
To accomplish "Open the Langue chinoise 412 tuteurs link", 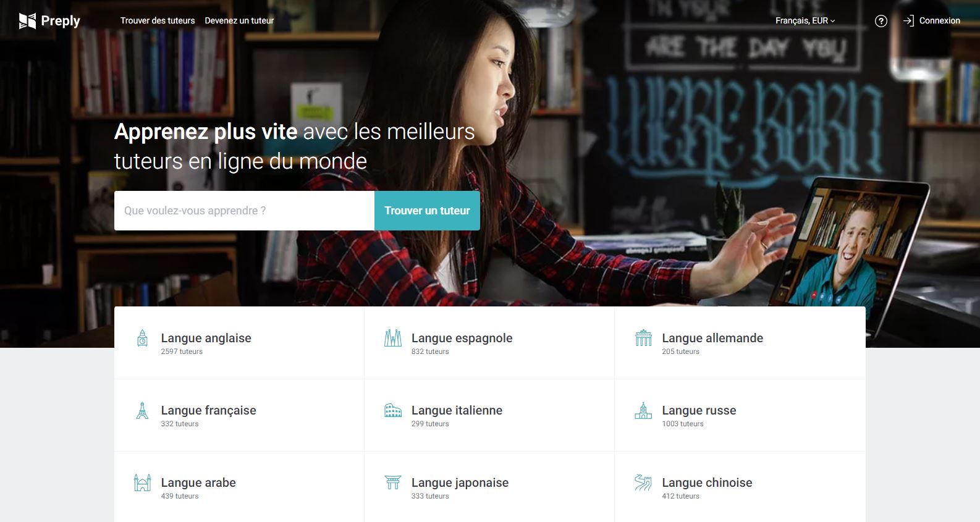I will click(740, 487).
